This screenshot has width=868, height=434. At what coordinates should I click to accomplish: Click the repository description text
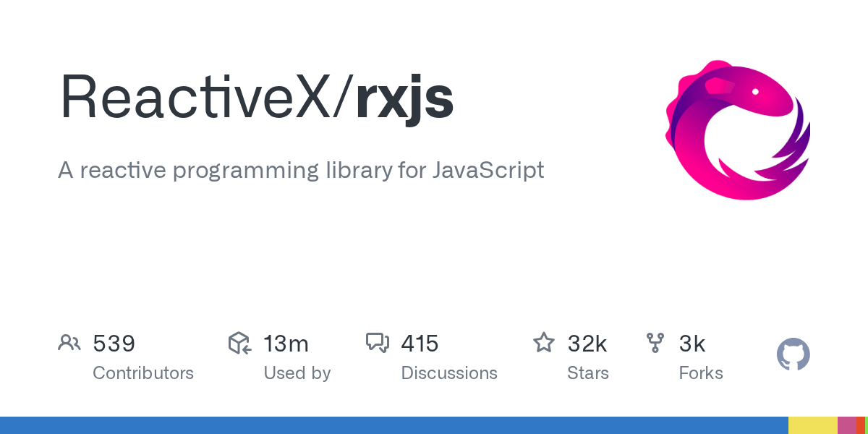pos(301,171)
